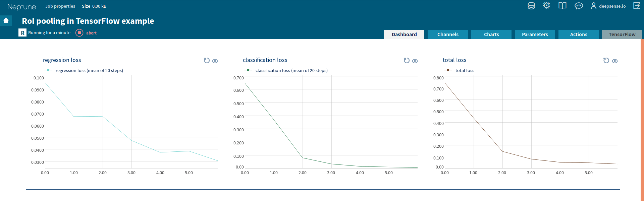The height and width of the screenshot is (201, 644).
Task: Open the documentation book icon
Action: pyautogui.click(x=562, y=6)
